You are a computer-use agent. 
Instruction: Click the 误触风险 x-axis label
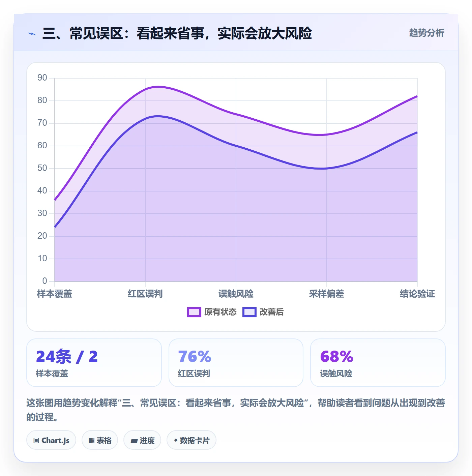click(236, 294)
